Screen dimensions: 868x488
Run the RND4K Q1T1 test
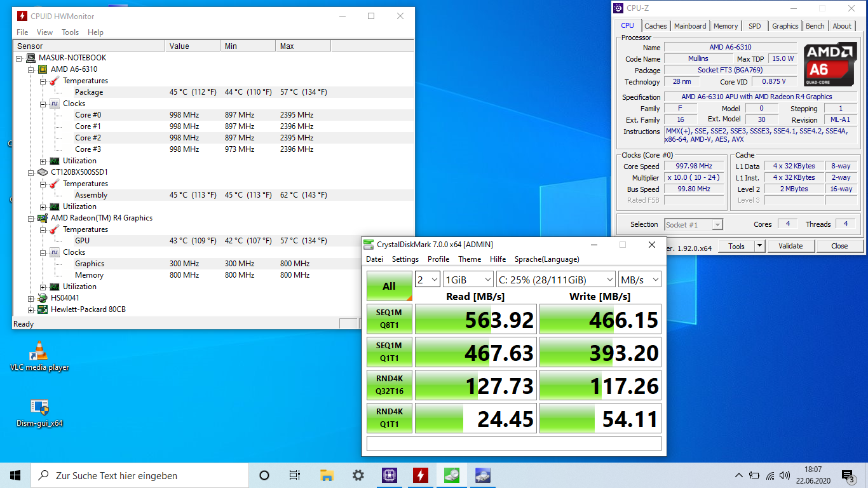tap(390, 418)
